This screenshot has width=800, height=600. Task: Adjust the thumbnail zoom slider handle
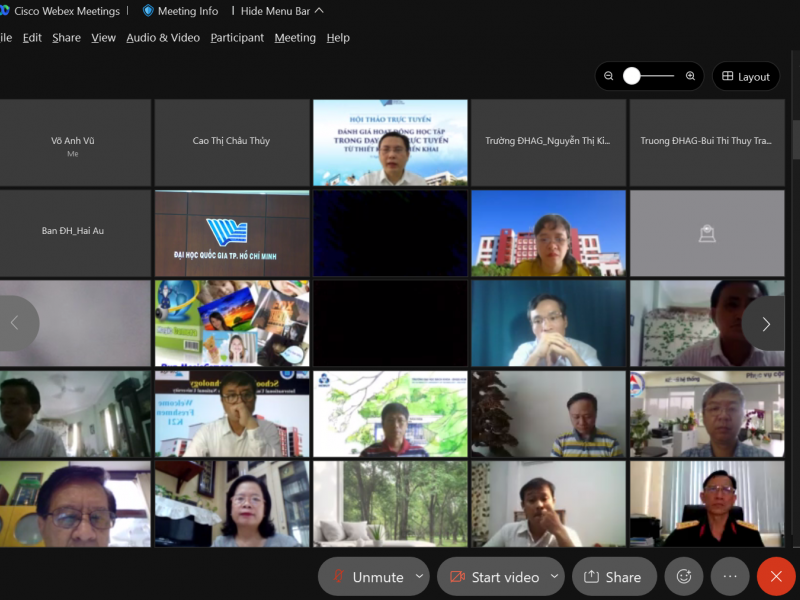click(632, 76)
